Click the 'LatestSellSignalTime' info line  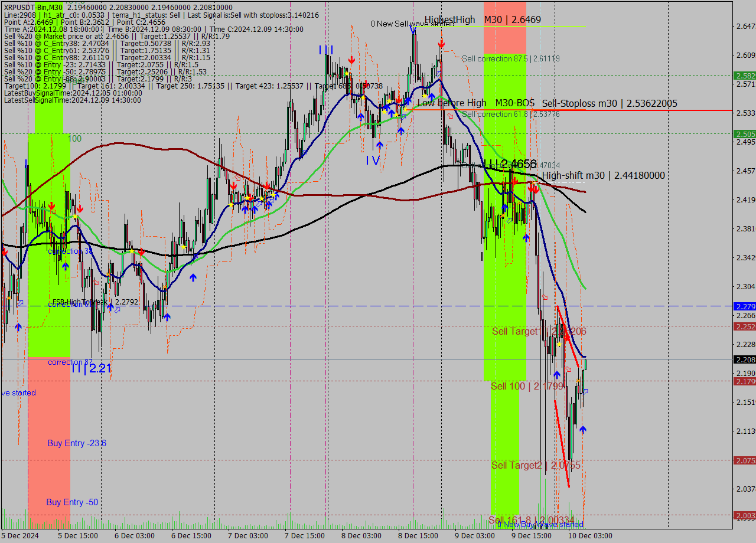pos(73,100)
